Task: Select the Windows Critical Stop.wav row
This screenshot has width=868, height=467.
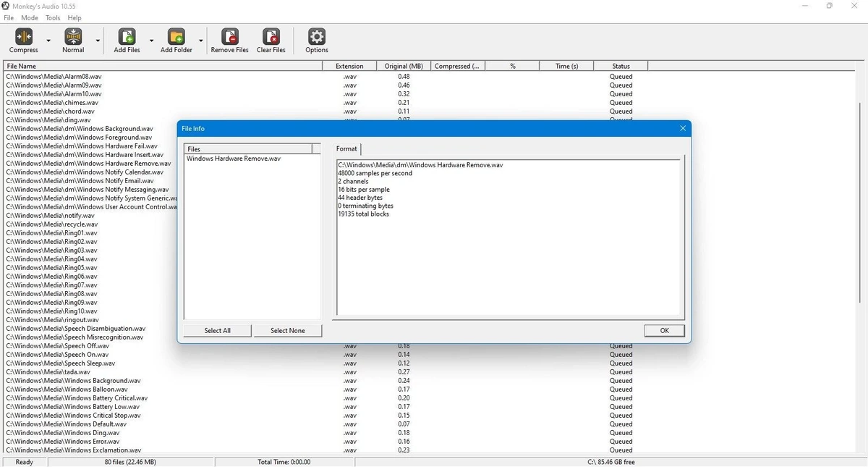Action: (x=73, y=415)
